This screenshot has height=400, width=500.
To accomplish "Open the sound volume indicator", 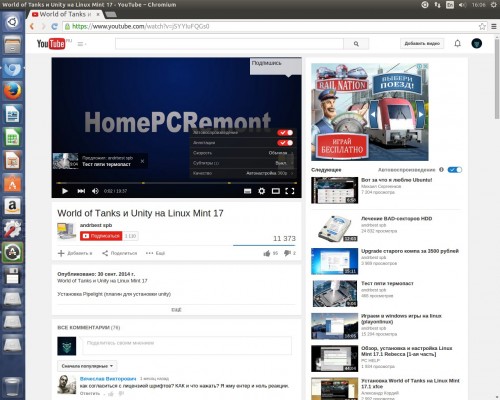I will tap(462, 5).
